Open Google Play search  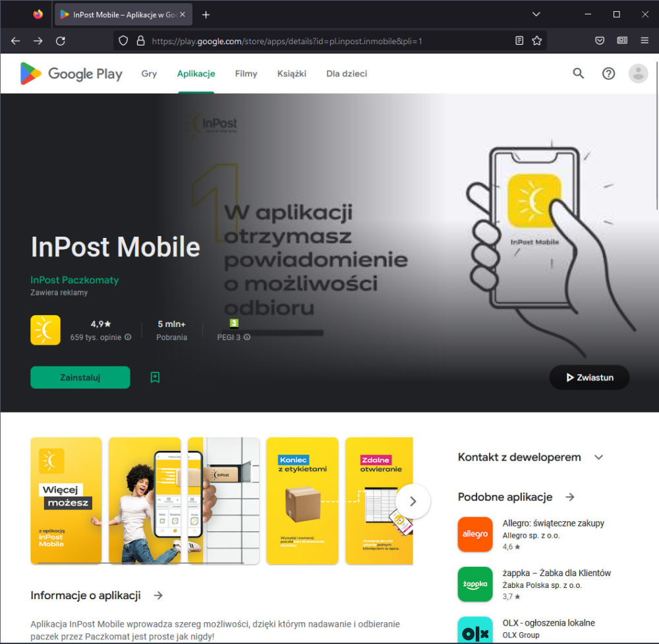coord(579,74)
